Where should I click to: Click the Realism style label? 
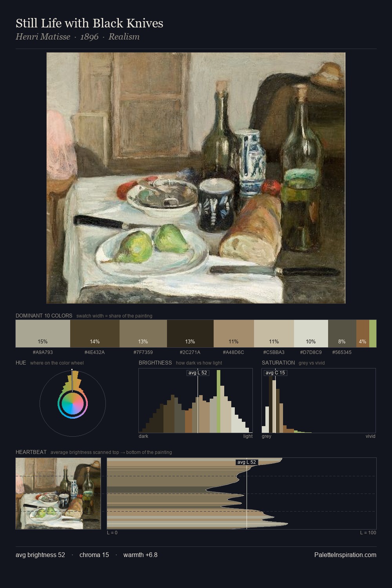124,37
